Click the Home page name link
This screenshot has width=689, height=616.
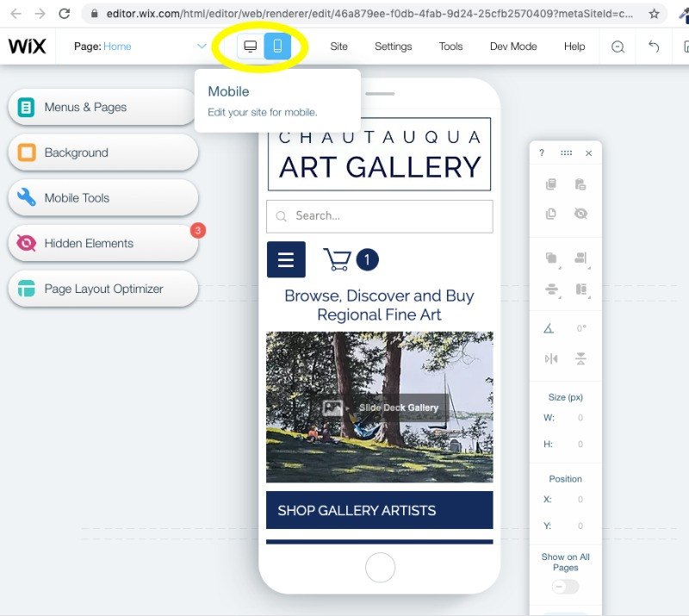pos(117,47)
